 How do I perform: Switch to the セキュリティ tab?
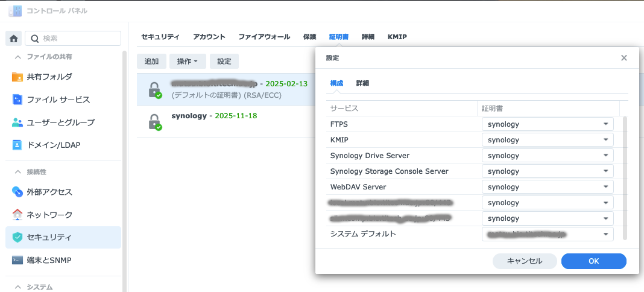160,37
